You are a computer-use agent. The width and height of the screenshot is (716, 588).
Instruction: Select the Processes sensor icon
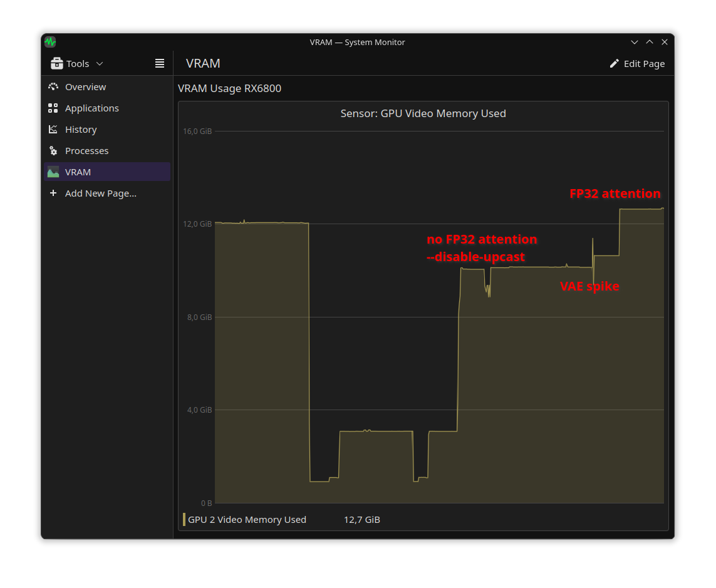(53, 150)
